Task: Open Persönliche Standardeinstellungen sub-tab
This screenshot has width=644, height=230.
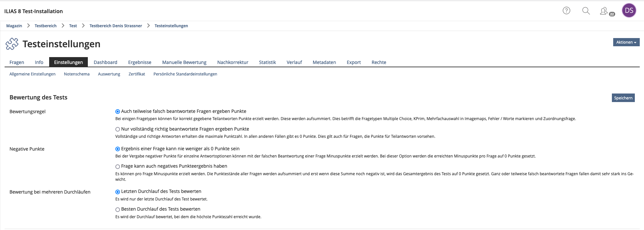Action: click(x=185, y=74)
